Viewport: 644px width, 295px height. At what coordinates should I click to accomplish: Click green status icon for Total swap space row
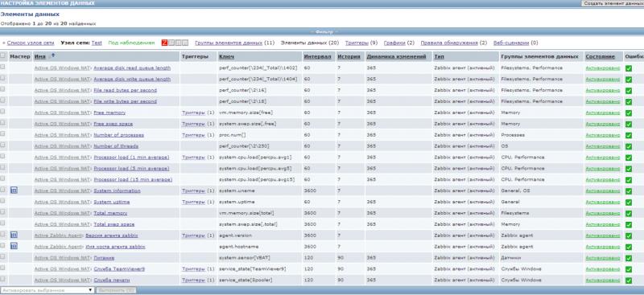pos(629,224)
